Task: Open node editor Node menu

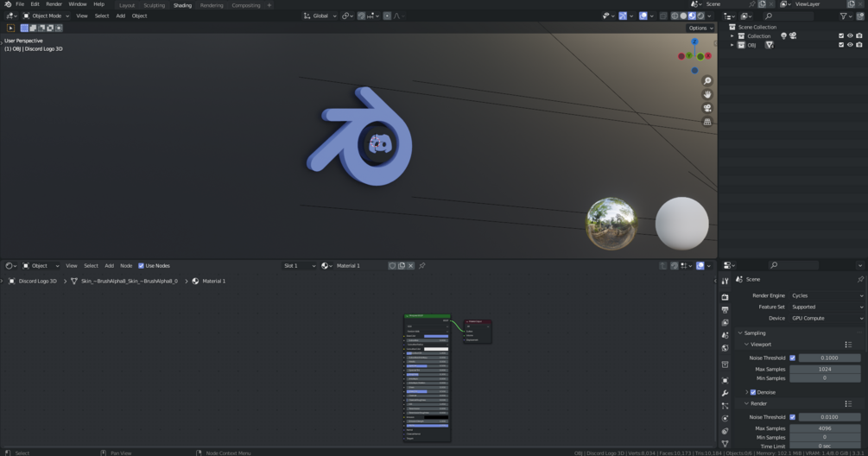Action: [126, 266]
